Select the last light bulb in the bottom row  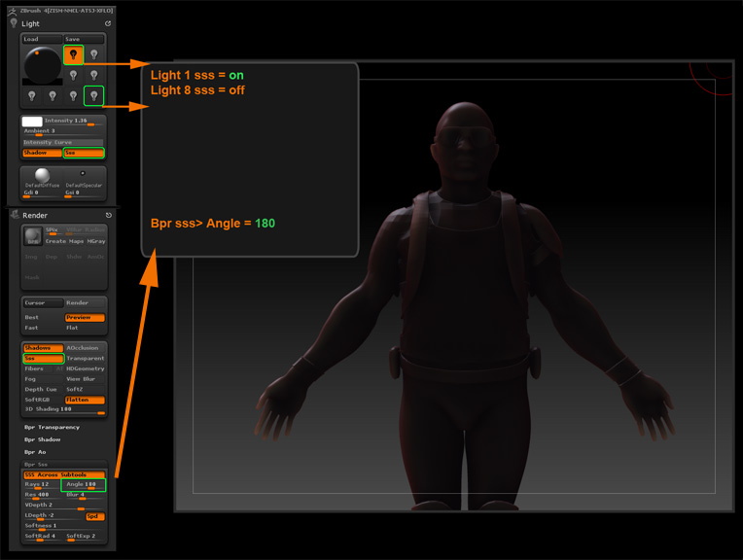tap(93, 95)
